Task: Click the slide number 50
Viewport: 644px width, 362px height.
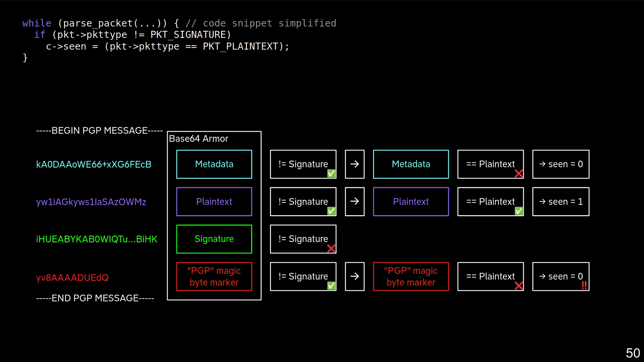Action: click(x=633, y=353)
